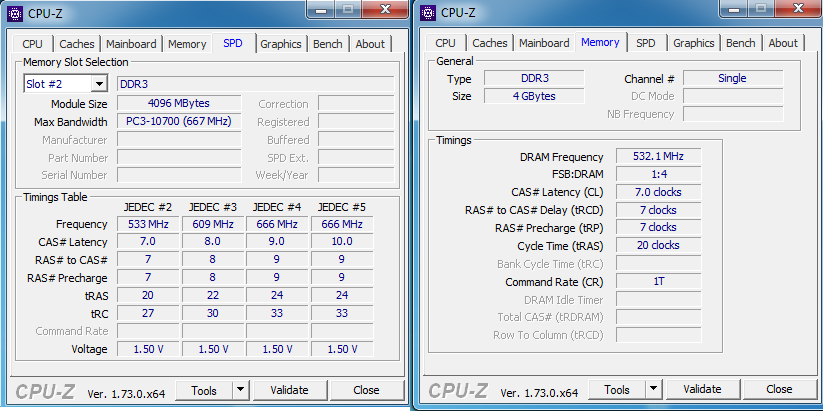Click Tools button in left window
This screenshot has height=412, width=823.
(204, 390)
